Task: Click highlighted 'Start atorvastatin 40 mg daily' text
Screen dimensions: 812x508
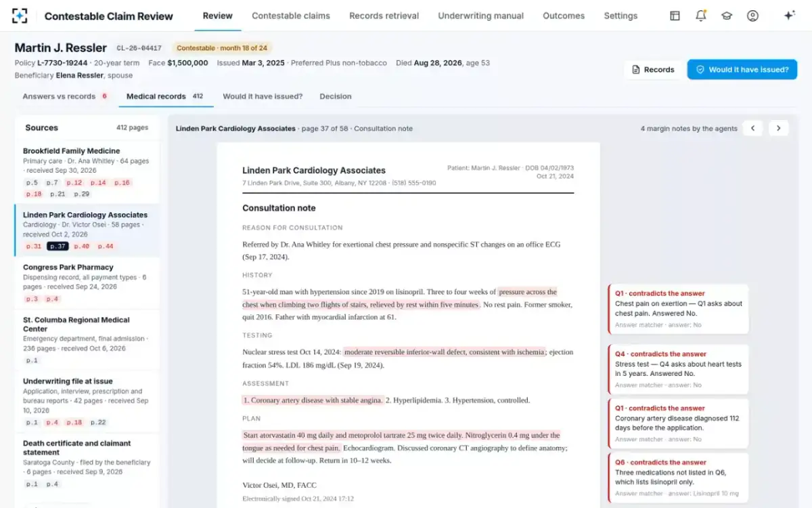Action: [x=401, y=442]
